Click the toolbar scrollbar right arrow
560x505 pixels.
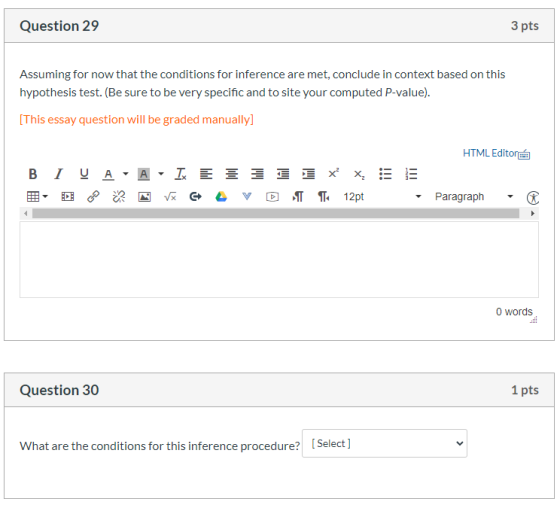coord(532,213)
